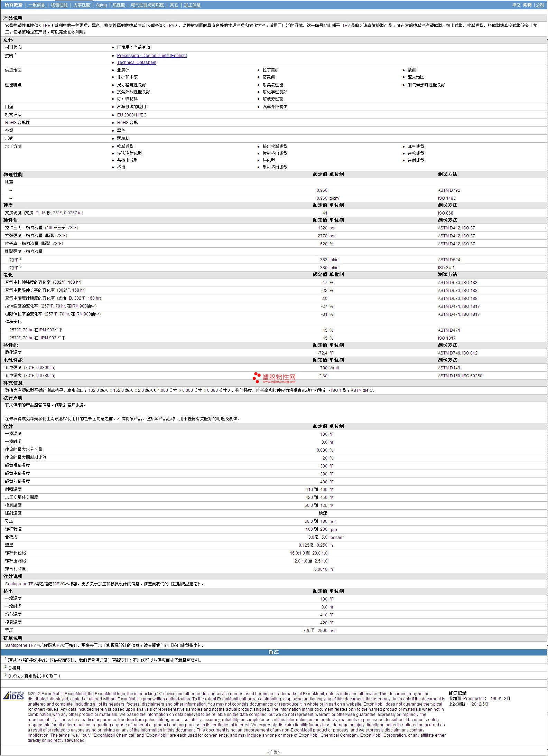Switch to the 一般信息 tab
548x756 pixels.
(x=37, y=5)
